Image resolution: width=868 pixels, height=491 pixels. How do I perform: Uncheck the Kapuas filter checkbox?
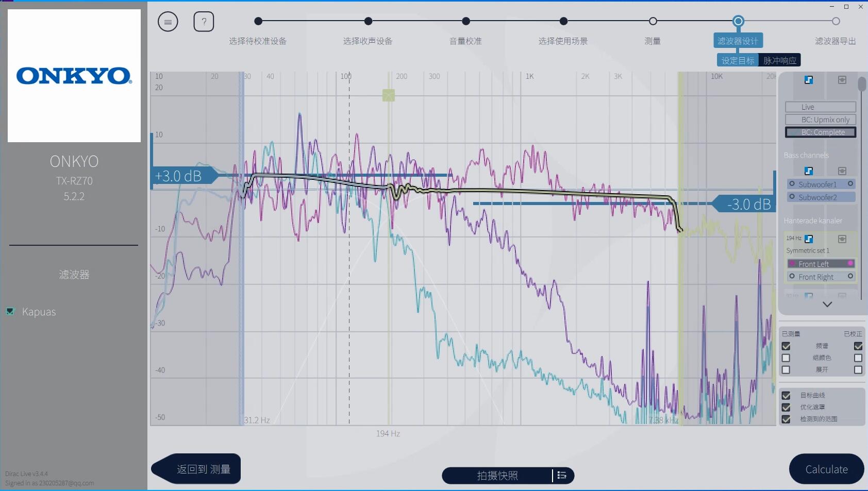coord(10,311)
